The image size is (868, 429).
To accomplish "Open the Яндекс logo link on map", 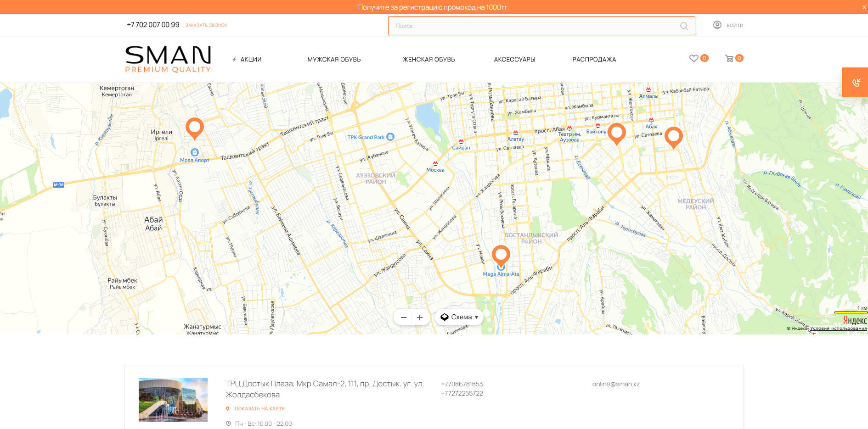I will pos(855,320).
